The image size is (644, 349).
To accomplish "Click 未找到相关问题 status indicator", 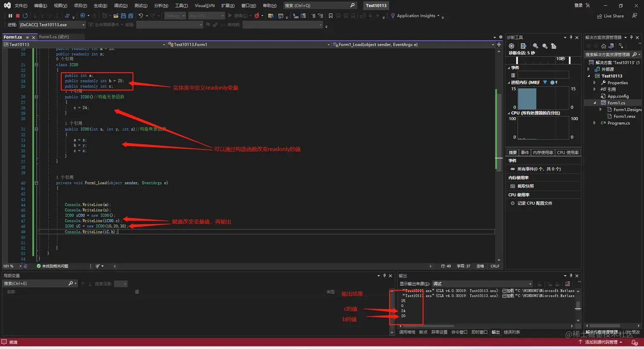I will (52, 266).
